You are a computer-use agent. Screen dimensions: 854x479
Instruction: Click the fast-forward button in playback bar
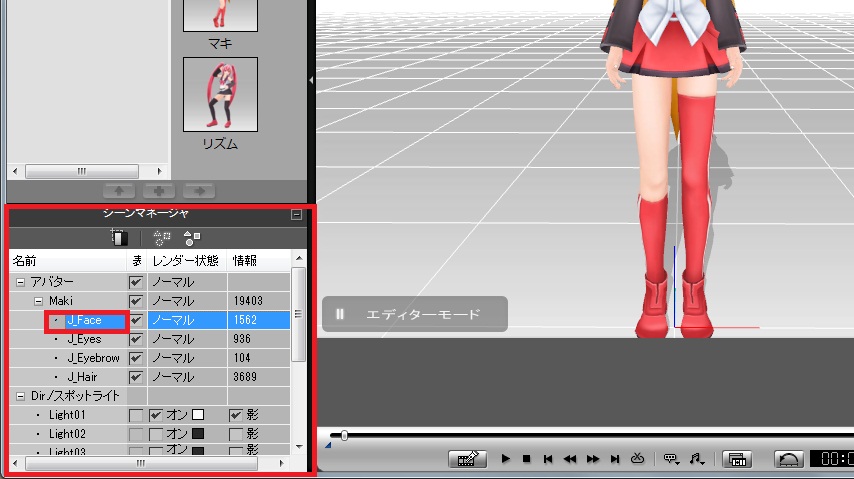593,459
